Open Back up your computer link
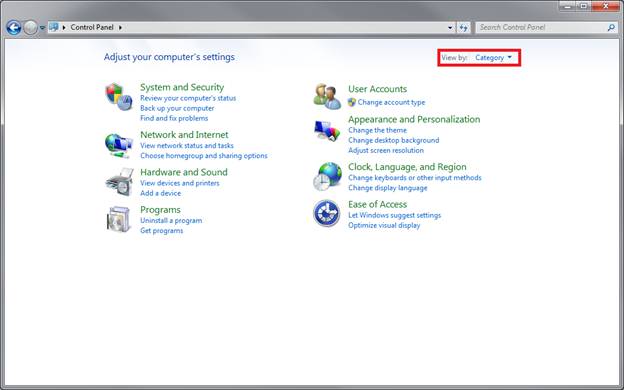This screenshot has width=624, height=390. [x=177, y=108]
